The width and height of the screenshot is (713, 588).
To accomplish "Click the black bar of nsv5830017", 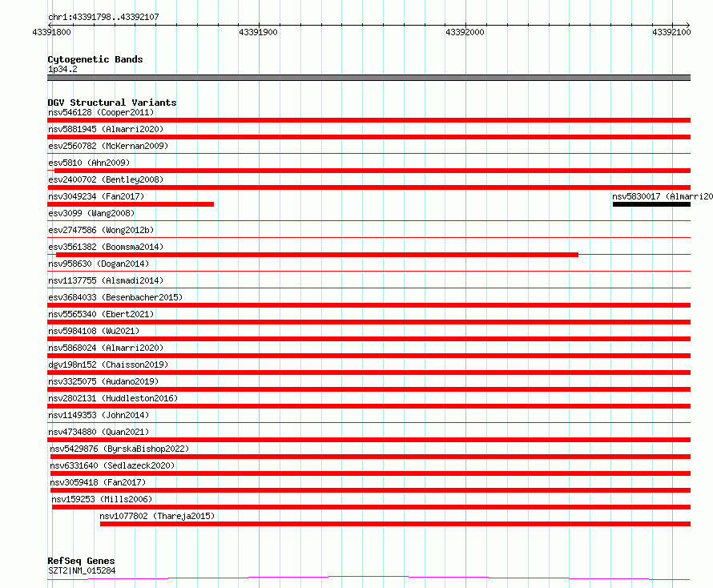I will coord(651,204).
